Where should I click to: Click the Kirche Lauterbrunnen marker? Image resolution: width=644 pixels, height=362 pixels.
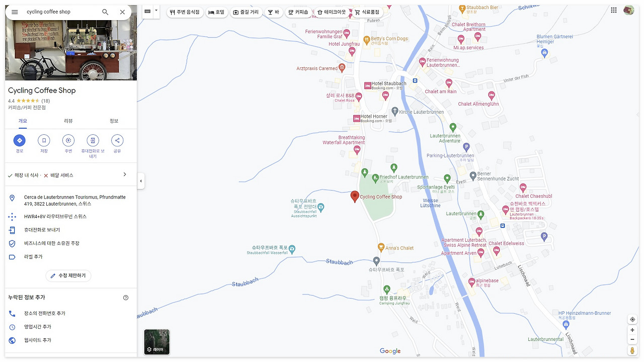pyautogui.click(x=395, y=111)
